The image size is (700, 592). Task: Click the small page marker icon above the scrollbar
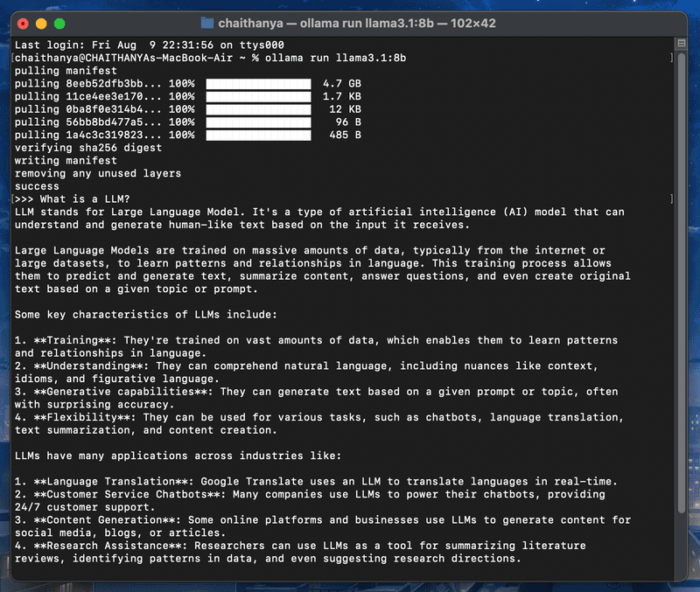pyautogui.click(x=682, y=42)
